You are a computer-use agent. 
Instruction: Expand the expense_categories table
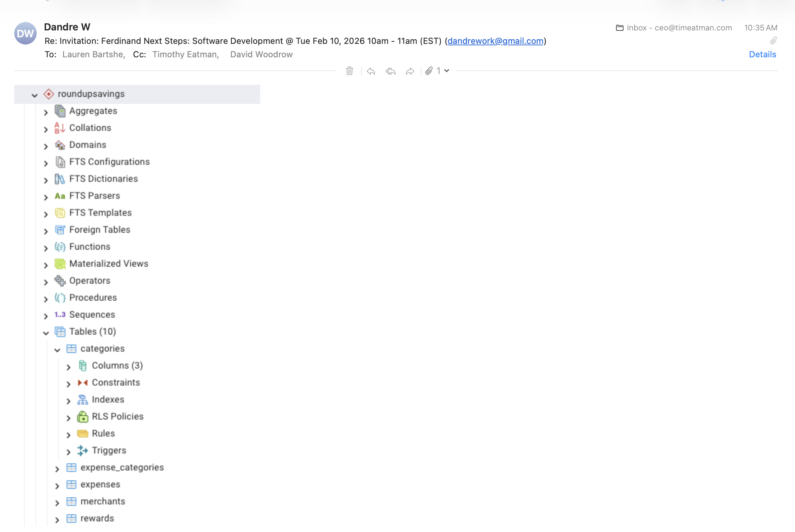[57, 469]
